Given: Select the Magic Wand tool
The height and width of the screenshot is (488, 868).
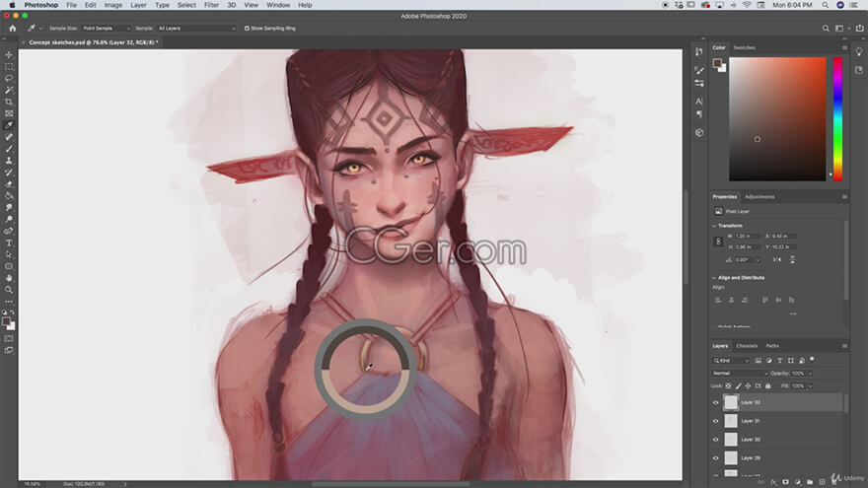Looking at the screenshot, I should 9,90.
